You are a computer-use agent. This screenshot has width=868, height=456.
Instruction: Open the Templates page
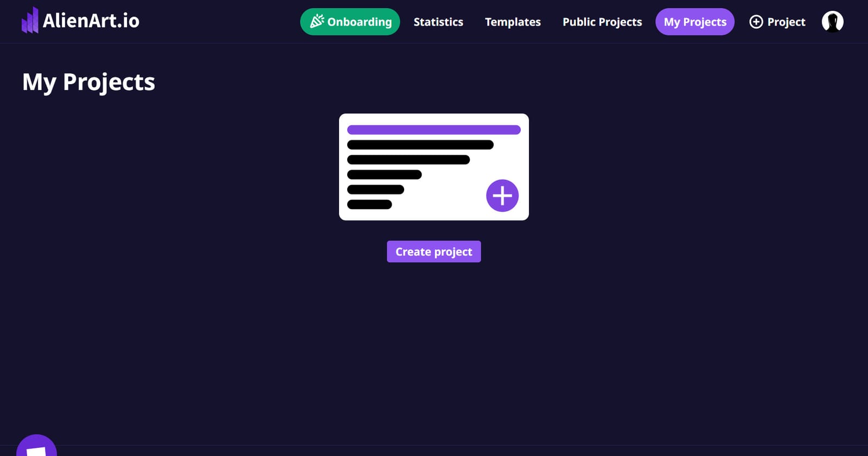point(513,22)
